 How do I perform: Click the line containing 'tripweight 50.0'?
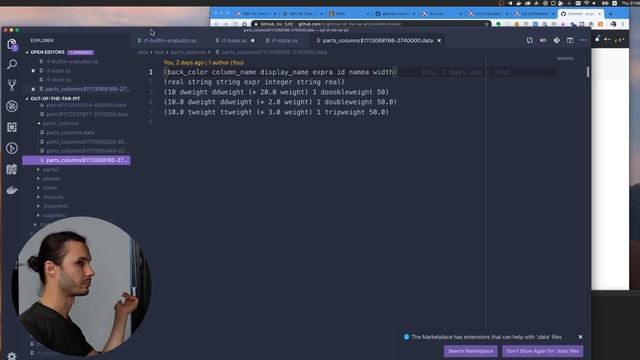(x=276, y=112)
